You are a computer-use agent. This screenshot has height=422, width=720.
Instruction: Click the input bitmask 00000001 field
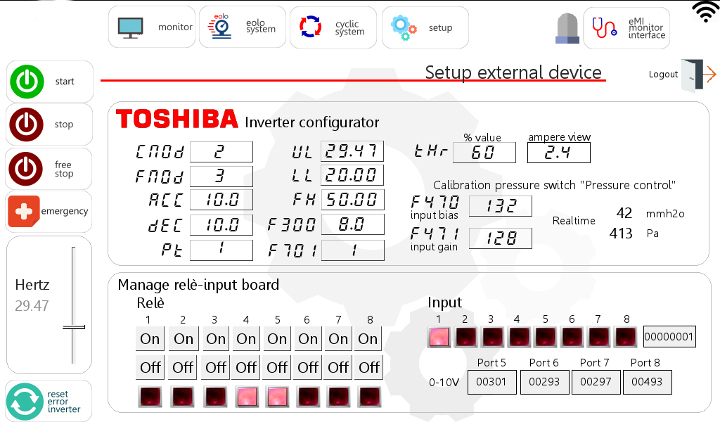click(x=669, y=337)
